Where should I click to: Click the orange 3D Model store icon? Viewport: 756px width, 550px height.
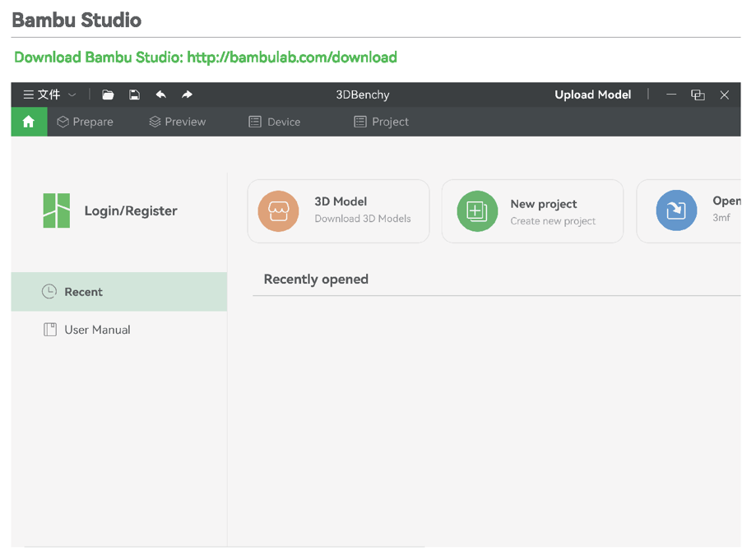tap(278, 211)
